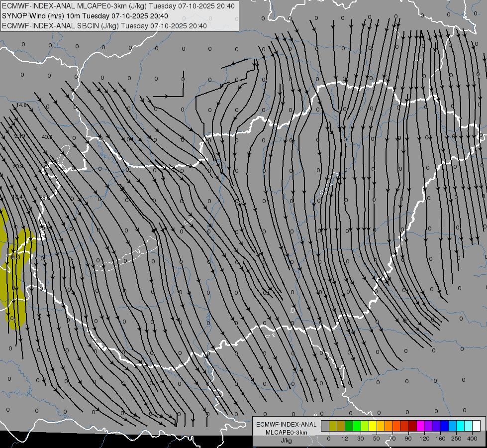Click the 9.19 value on the map

pyautogui.click(x=19, y=136)
